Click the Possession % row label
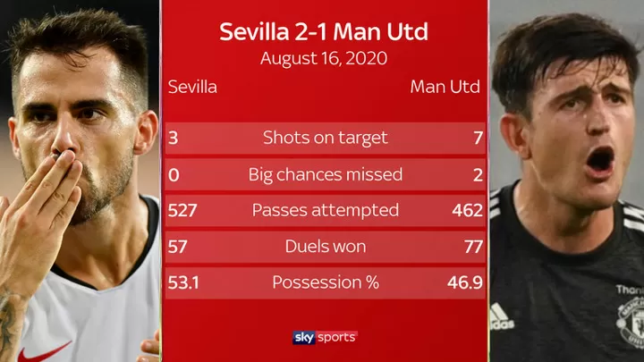The image size is (644, 362). pos(325,283)
